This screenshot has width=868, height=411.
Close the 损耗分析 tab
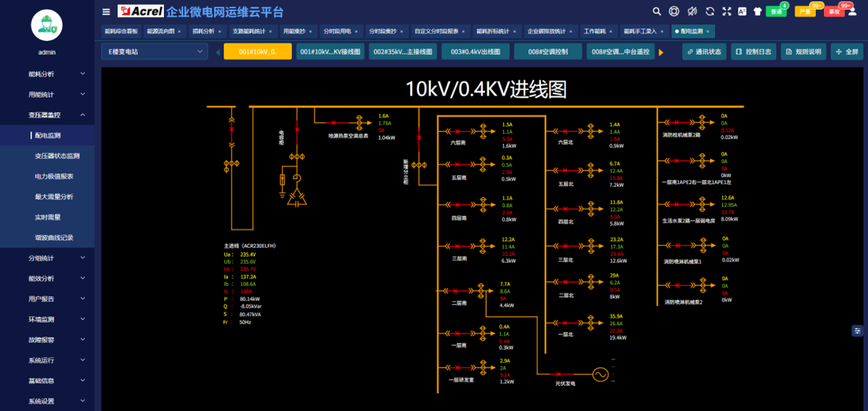pyautogui.click(x=220, y=32)
